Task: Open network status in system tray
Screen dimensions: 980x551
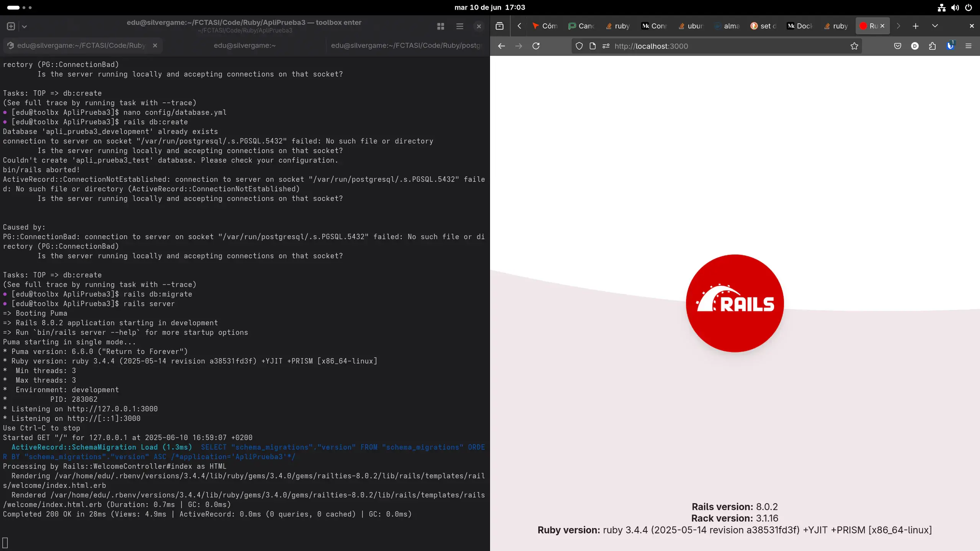Action: tap(941, 7)
